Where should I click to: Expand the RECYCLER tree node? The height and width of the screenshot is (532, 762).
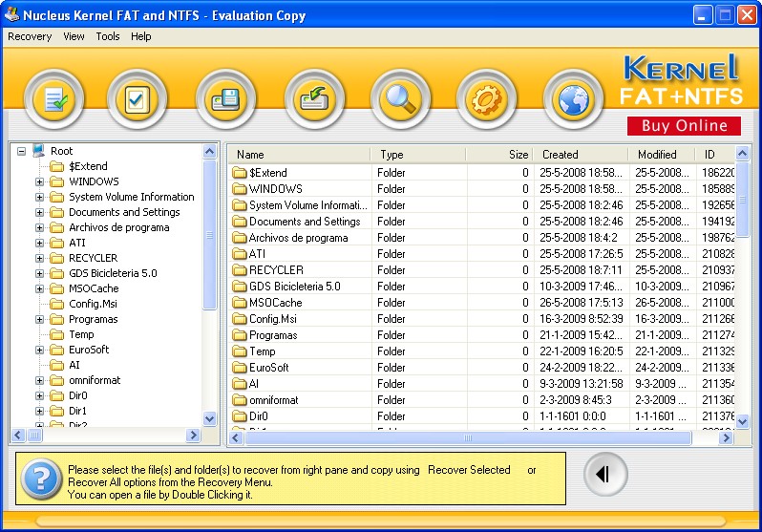pyautogui.click(x=39, y=258)
